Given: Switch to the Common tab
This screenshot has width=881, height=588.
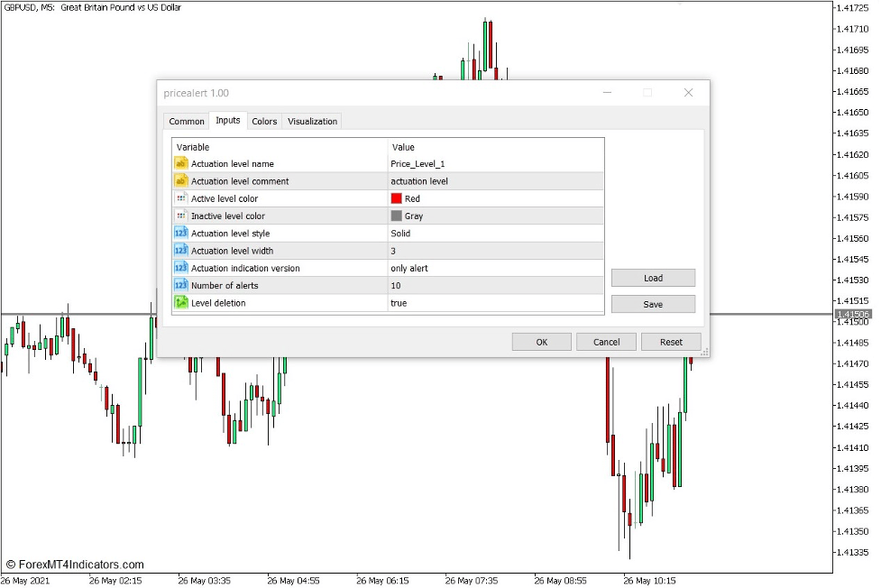Looking at the screenshot, I should coord(186,121).
